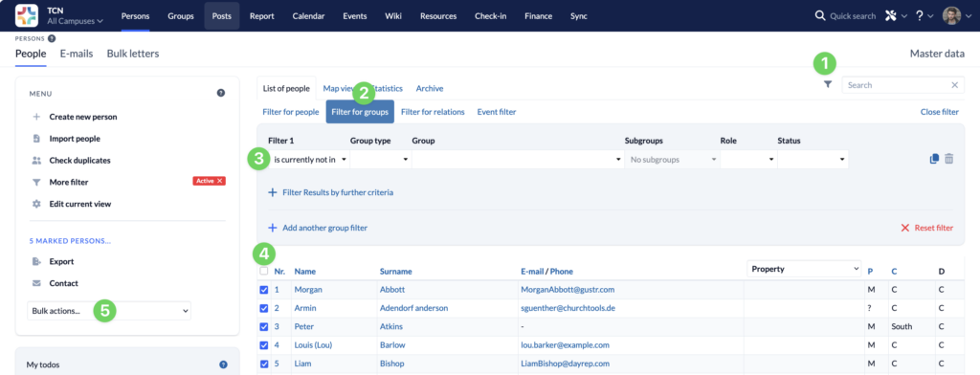Select the Filter for relations tab
Viewport: 980px width, 375px height.
(x=433, y=112)
